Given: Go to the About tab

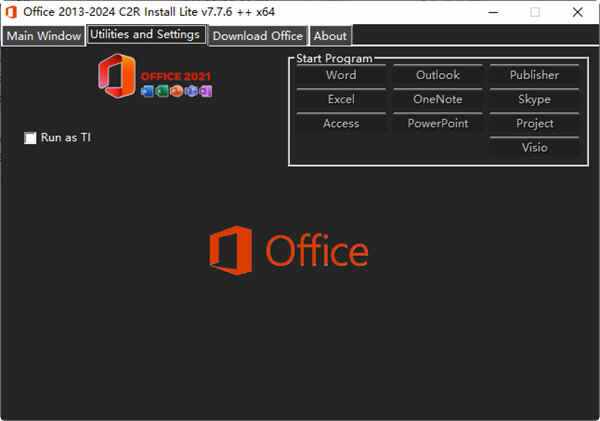Looking at the screenshot, I should (x=330, y=36).
